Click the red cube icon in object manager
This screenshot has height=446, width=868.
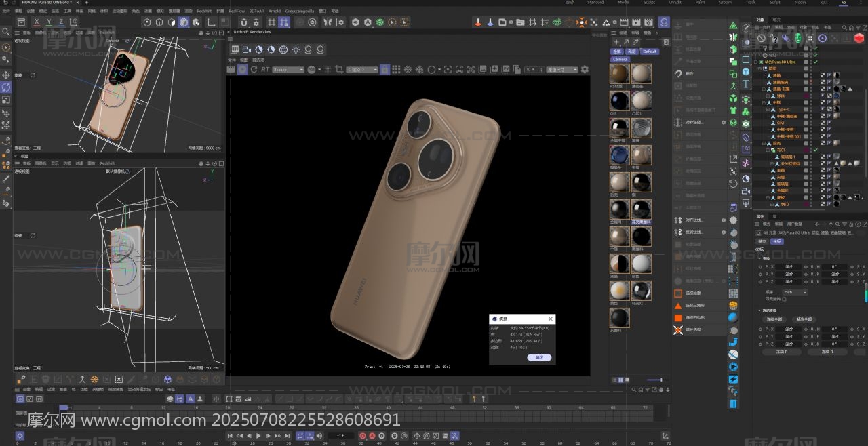coord(859,39)
